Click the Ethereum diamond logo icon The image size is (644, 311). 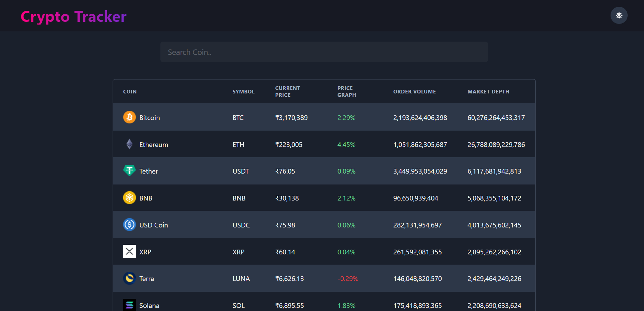(129, 144)
